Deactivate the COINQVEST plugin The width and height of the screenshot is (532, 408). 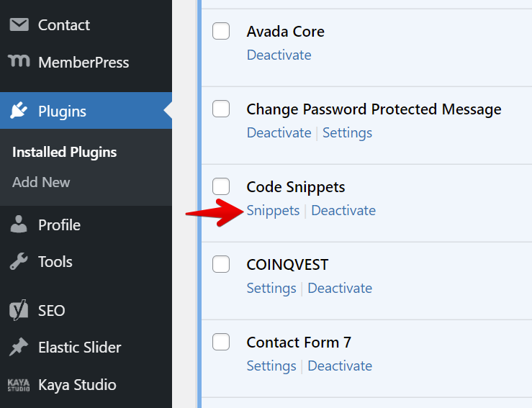pyautogui.click(x=340, y=288)
